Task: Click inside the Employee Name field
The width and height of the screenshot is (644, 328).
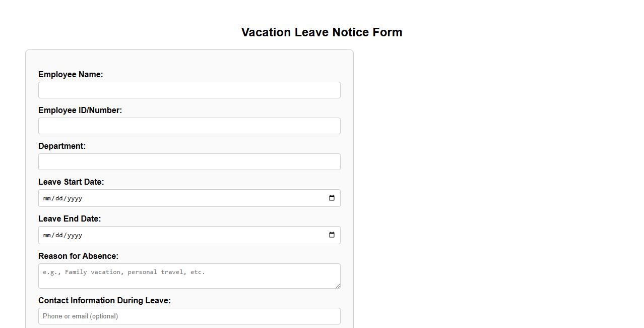Action: 189,90
